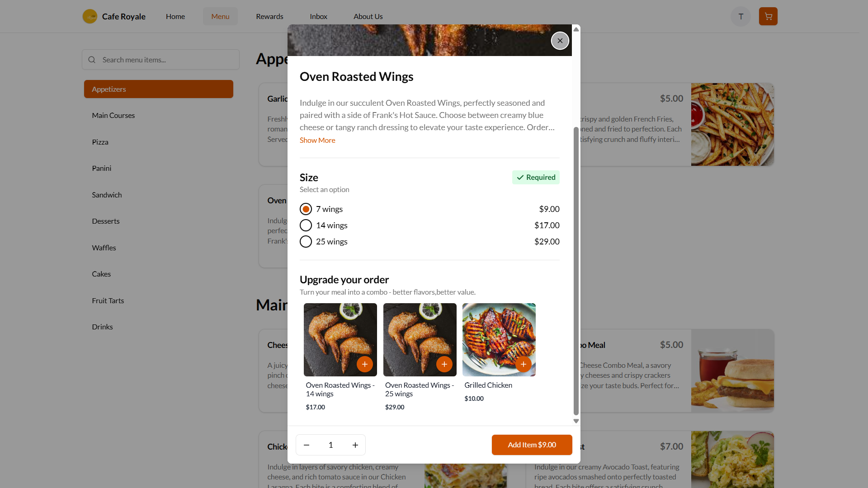This screenshot has width=868, height=488.
Task: Increase quantity with plus icon
Action: point(355,445)
